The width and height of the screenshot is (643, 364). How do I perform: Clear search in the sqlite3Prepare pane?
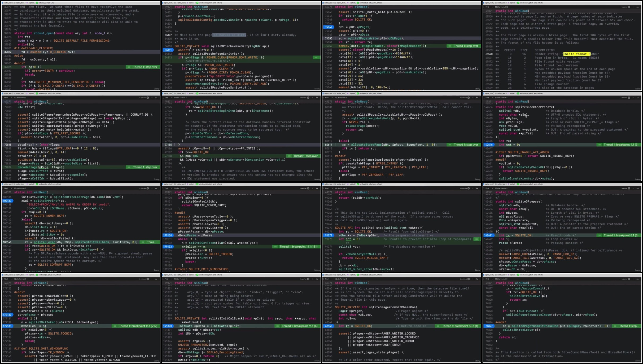pyautogui.click(x=629, y=188)
